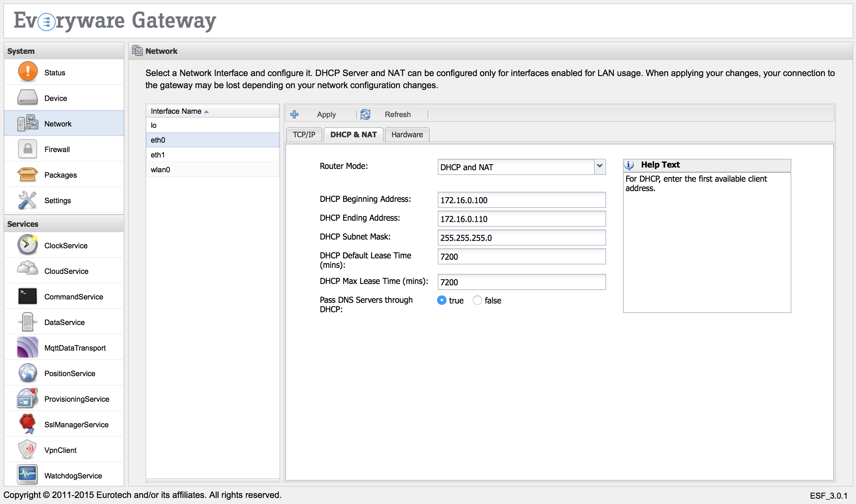Screen dimensions: 856x504
Task: Select the Network computers icon in sidebar
Action: point(28,123)
